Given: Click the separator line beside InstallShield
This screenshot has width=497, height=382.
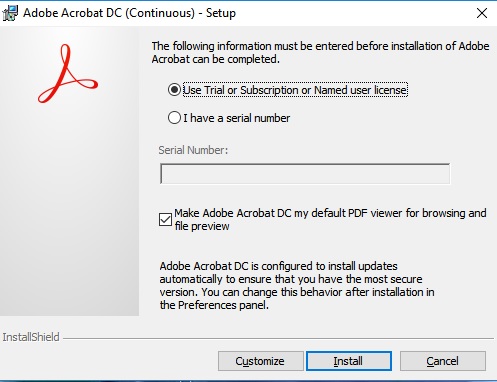Looking at the screenshot, I should [278, 339].
